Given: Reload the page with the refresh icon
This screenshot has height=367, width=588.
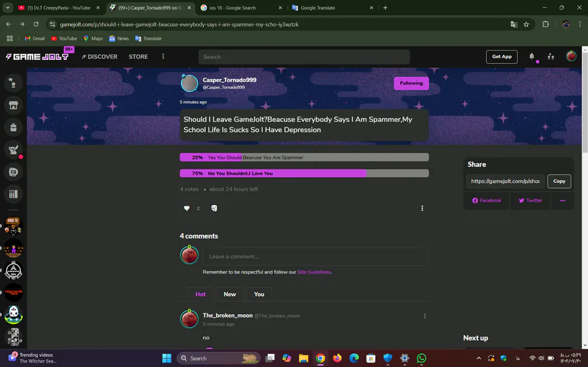Looking at the screenshot, I should 36,24.
